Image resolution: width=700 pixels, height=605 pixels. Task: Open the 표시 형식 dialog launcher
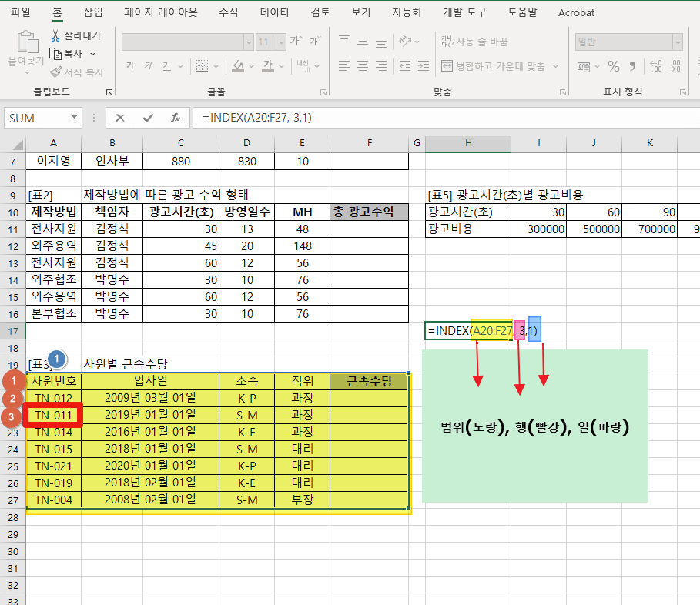coord(682,92)
